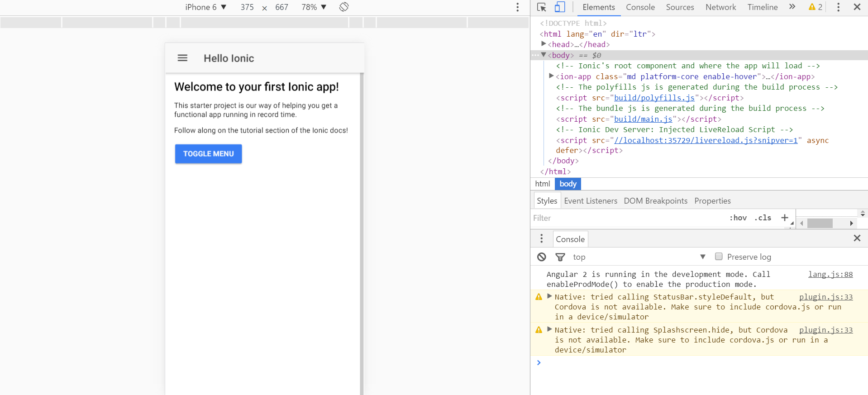868x395 pixels.
Task: Click the styles Filter input field
Action: 629,218
